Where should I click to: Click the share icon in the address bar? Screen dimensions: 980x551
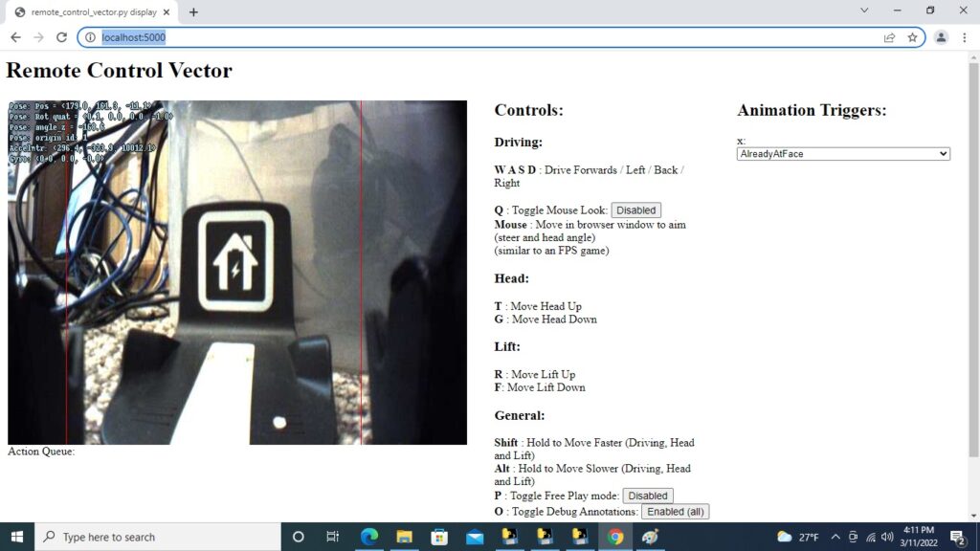pos(888,37)
